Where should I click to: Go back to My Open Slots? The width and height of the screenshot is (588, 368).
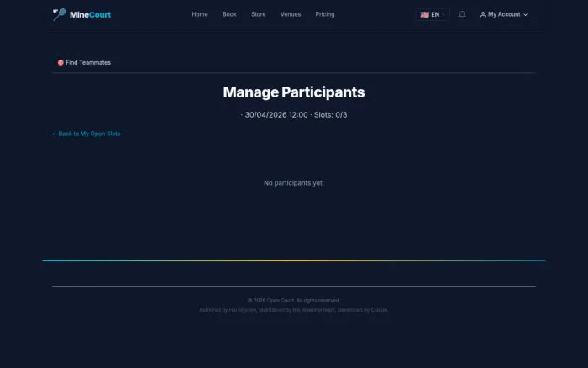tap(87, 134)
